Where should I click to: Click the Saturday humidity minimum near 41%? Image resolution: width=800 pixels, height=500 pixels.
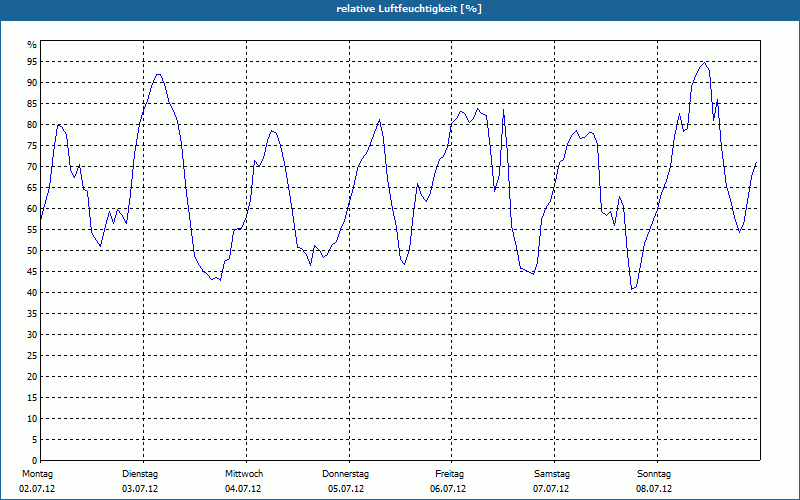tap(632, 289)
